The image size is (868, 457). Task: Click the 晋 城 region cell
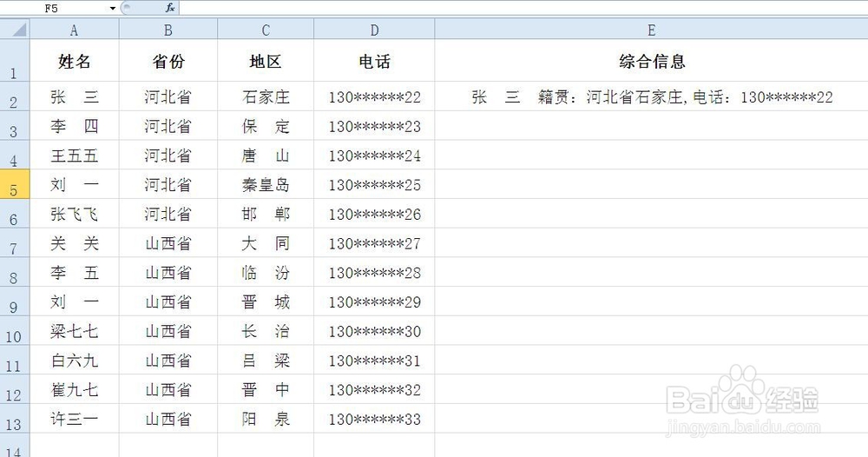266,301
